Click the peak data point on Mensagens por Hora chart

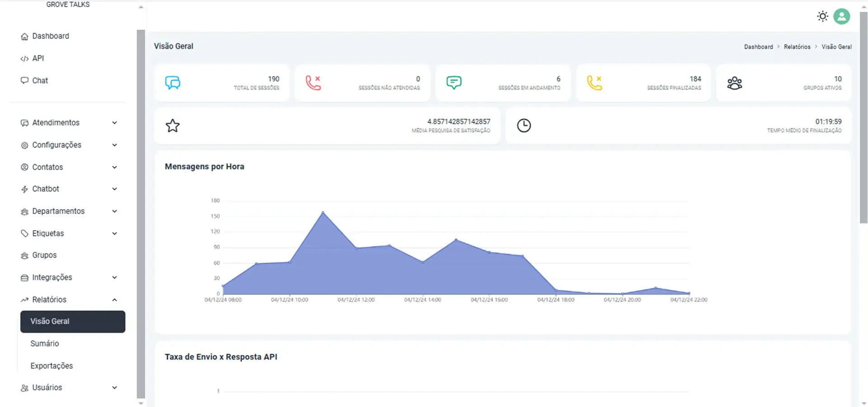(323, 212)
